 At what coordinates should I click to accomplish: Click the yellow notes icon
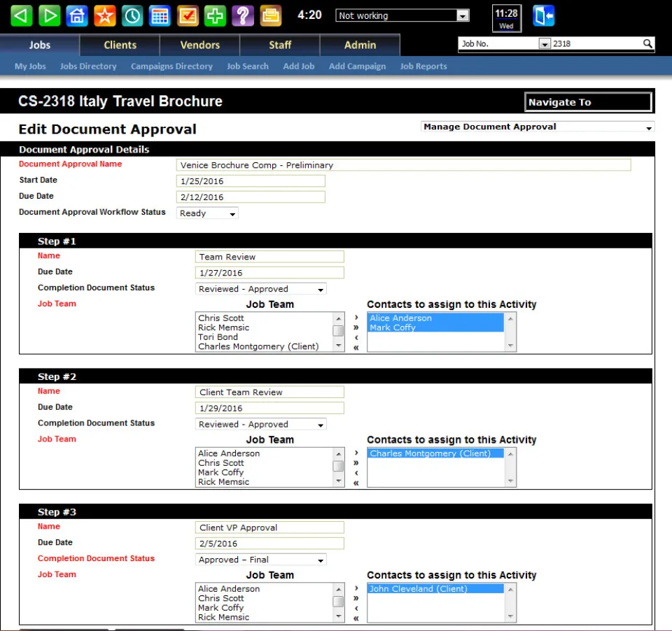point(271,16)
